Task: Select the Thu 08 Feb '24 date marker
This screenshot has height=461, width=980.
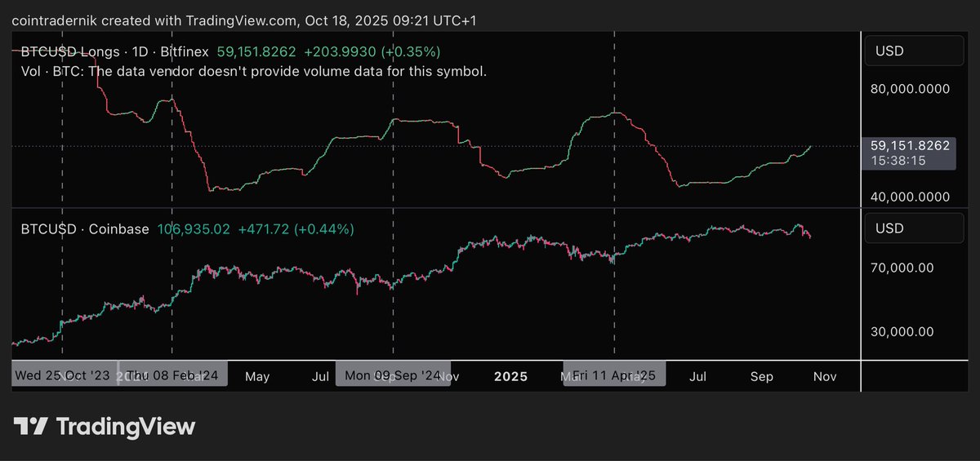Action: pyautogui.click(x=172, y=375)
